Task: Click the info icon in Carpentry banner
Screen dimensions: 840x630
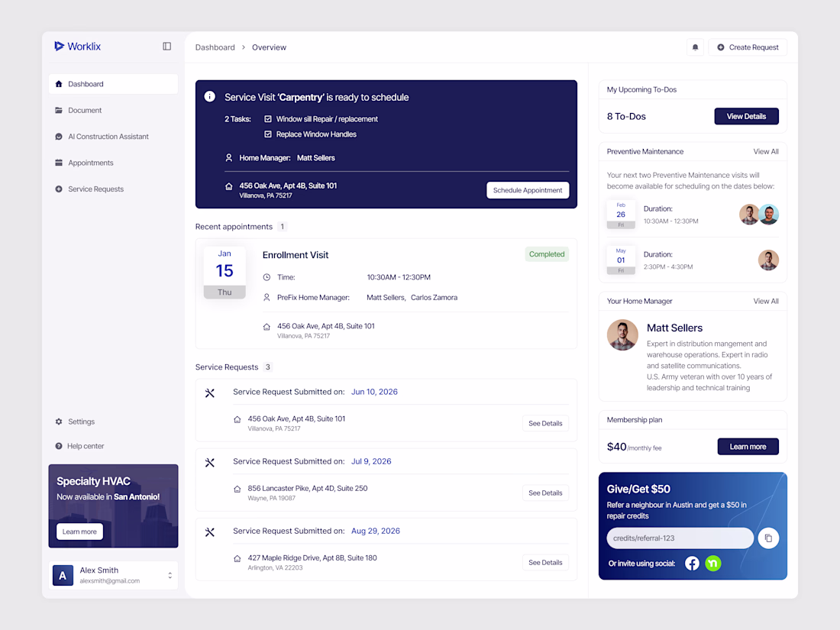Action: [210, 96]
